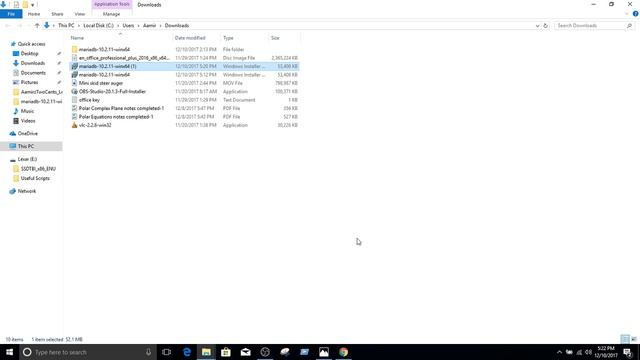Switch to the Share ribbon tab
Viewport: 640px width, 360px height.
pos(57,14)
